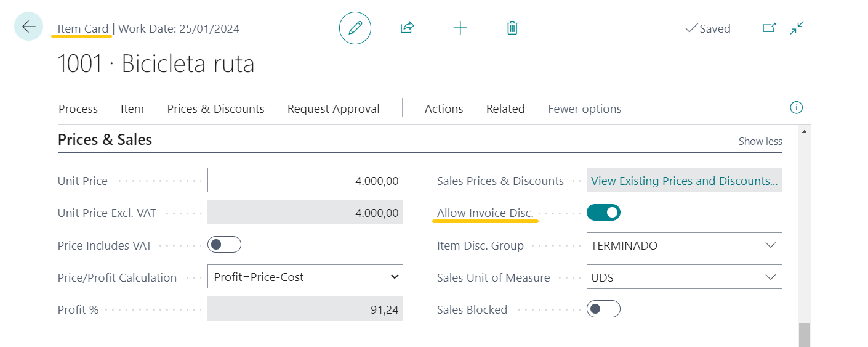
Task: Open the Item menu
Action: [x=132, y=108]
